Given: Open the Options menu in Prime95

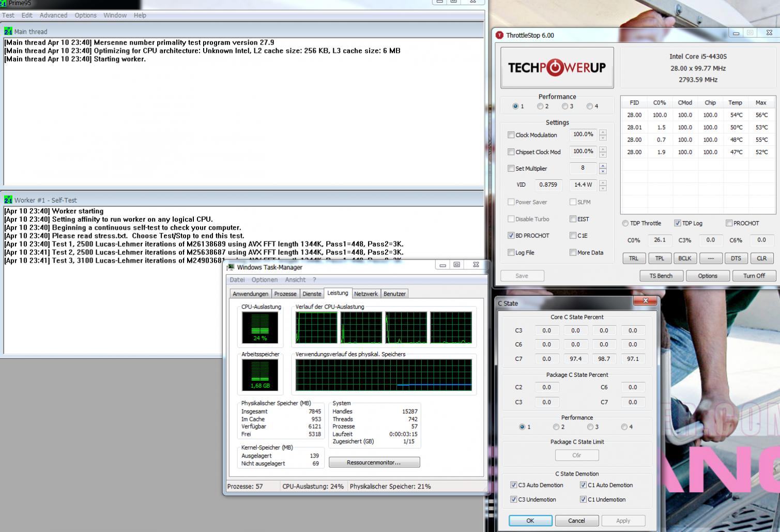Looking at the screenshot, I should pyautogui.click(x=85, y=16).
